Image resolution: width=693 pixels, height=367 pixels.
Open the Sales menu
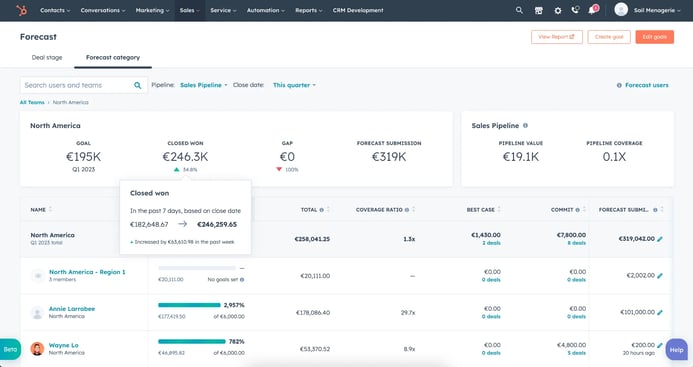point(190,10)
